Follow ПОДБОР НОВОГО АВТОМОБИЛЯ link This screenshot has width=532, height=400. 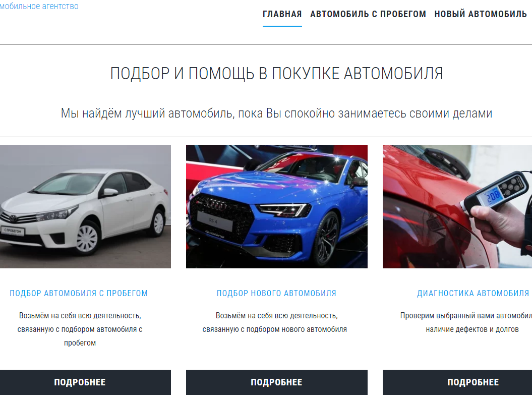pyautogui.click(x=276, y=293)
